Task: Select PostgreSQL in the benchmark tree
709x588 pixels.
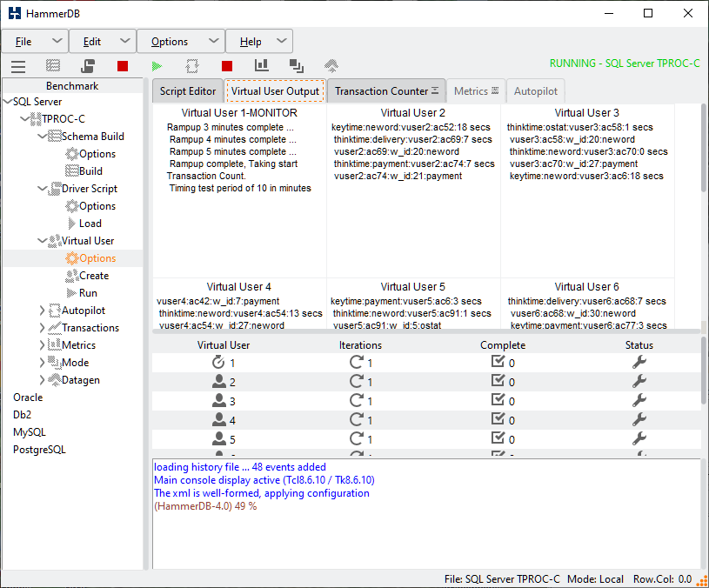Action: pos(39,451)
